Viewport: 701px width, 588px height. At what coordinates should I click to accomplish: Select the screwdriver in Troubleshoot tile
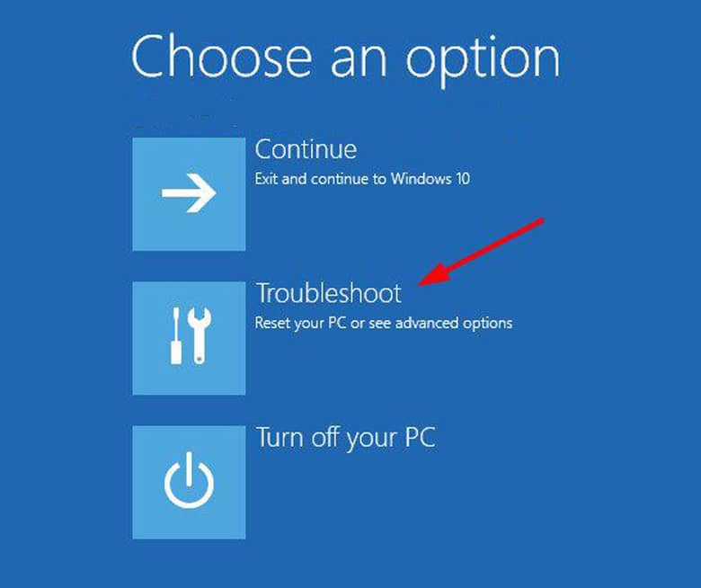(176, 335)
